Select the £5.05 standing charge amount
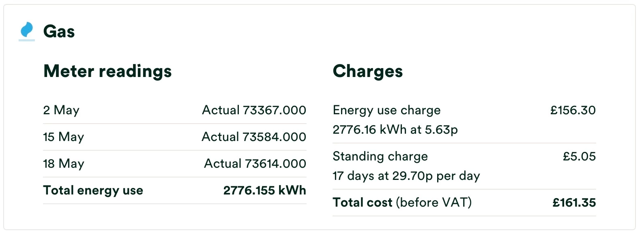The height and width of the screenshot is (235, 644). pos(580,156)
